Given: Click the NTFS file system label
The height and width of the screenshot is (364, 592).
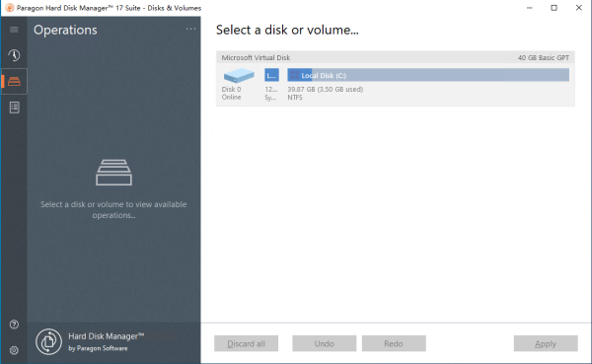Looking at the screenshot, I should pos(295,98).
